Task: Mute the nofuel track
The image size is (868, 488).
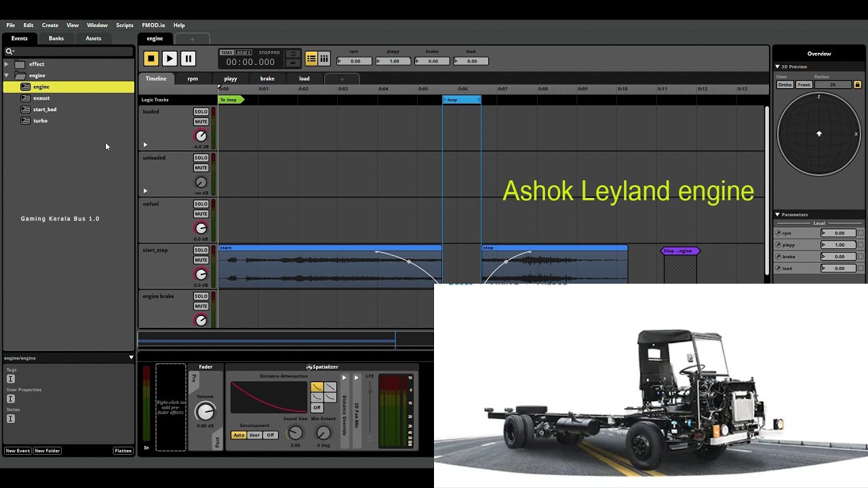Action: (x=201, y=214)
